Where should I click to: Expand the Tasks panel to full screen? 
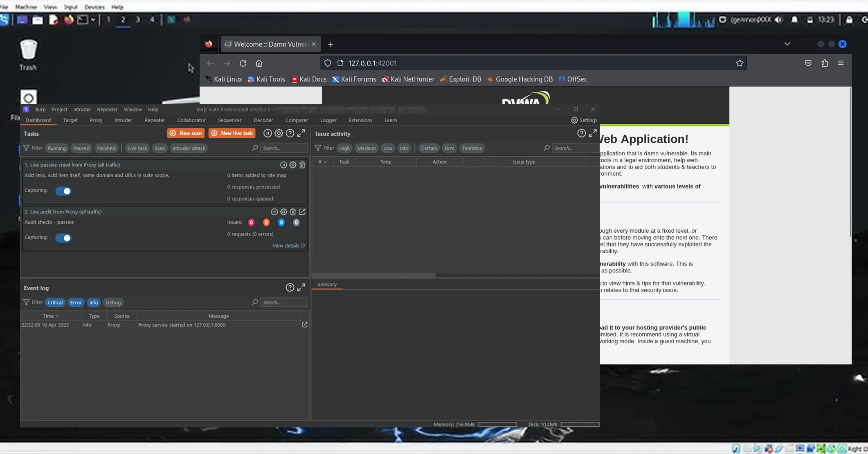pos(301,133)
